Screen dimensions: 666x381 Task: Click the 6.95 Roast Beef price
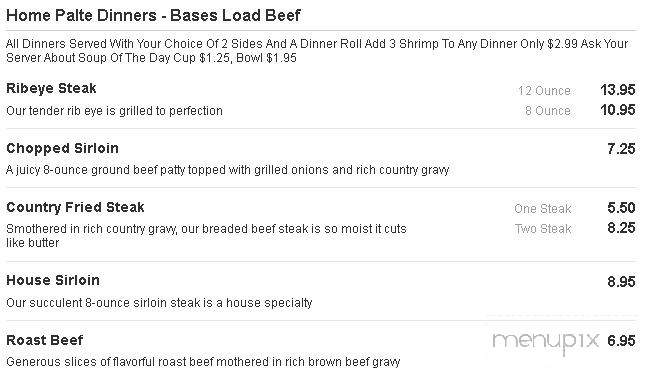coord(621,341)
